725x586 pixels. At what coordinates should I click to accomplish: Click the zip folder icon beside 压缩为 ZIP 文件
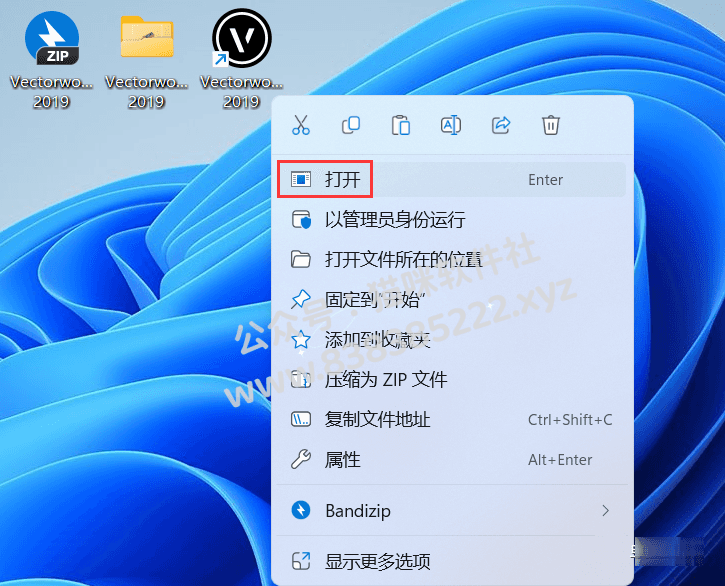coord(301,380)
